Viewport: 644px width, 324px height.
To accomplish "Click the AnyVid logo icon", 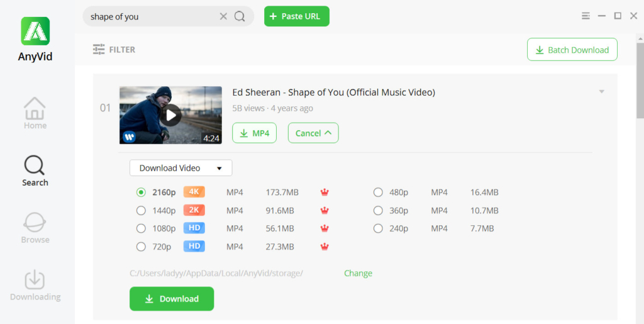I will tap(35, 31).
